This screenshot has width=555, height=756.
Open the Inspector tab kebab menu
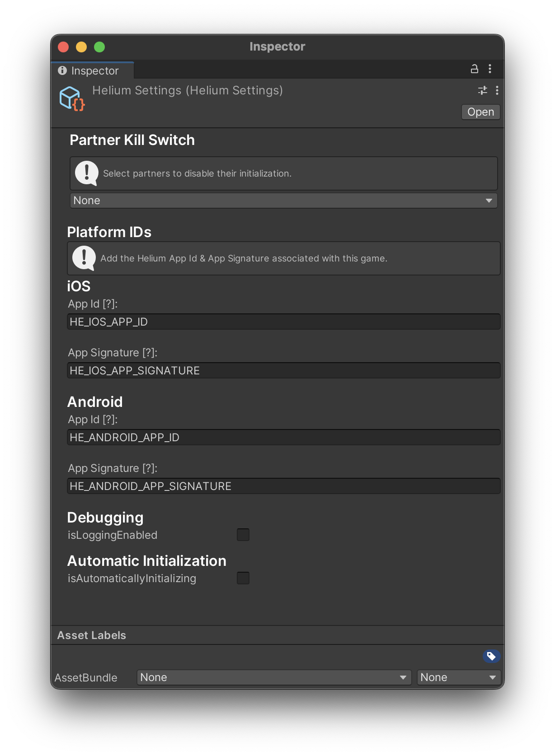(490, 69)
